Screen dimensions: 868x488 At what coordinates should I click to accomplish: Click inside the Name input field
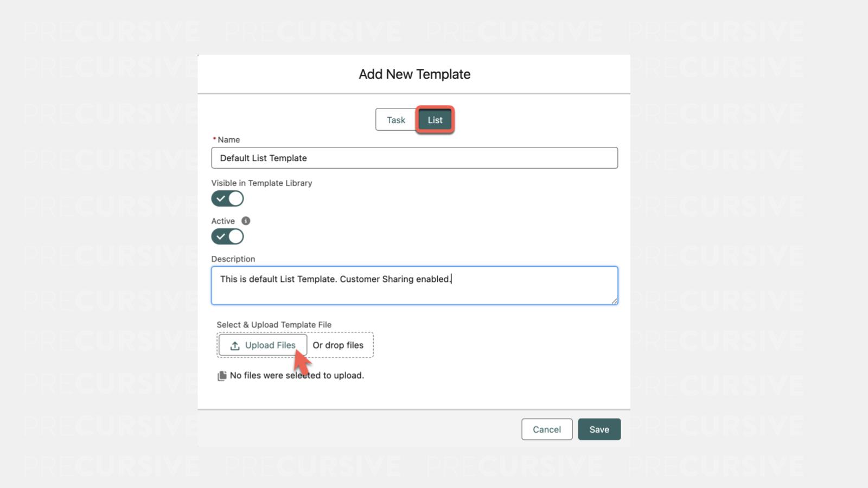point(414,158)
